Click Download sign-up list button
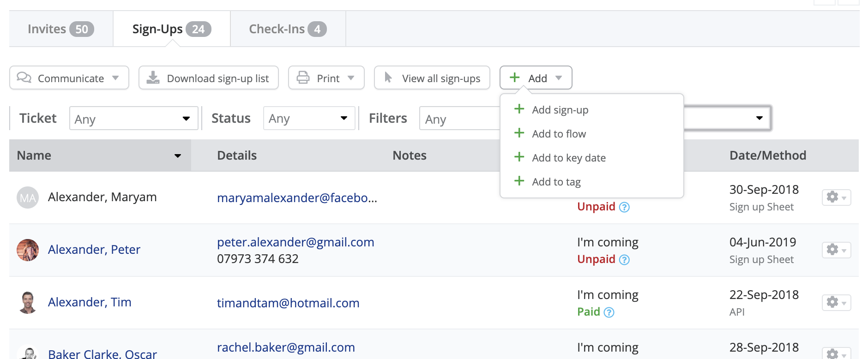Image resolution: width=868 pixels, height=359 pixels. tap(209, 78)
